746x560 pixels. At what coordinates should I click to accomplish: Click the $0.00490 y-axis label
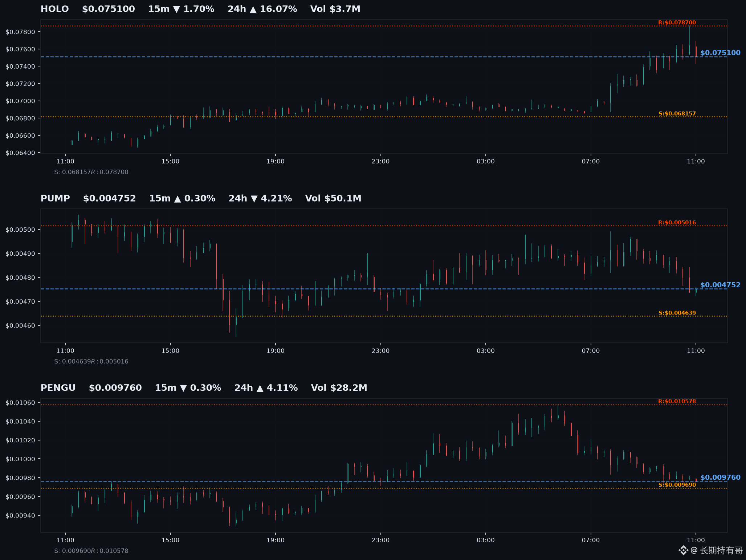(20, 253)
